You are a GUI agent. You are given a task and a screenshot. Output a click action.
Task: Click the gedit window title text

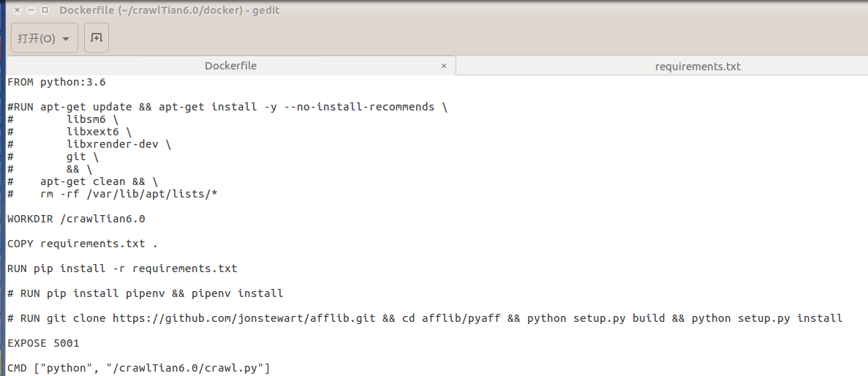point(169,10)
